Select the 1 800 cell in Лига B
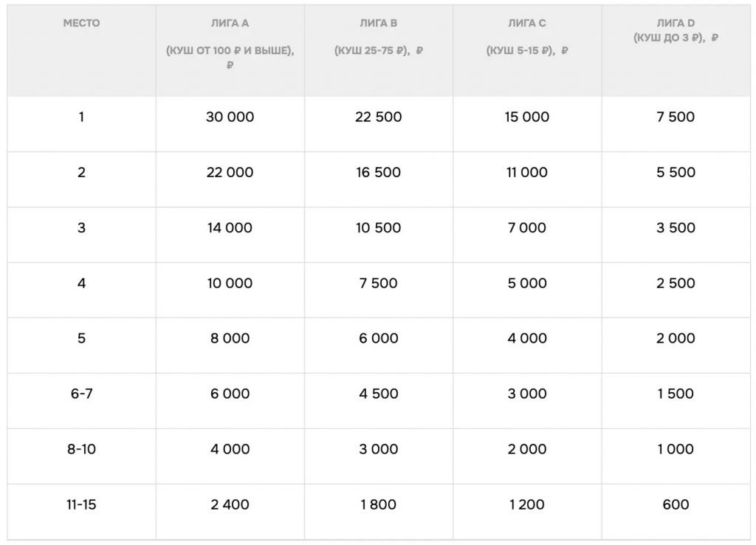This screenshot has height=545, width=756. (379, 505)
